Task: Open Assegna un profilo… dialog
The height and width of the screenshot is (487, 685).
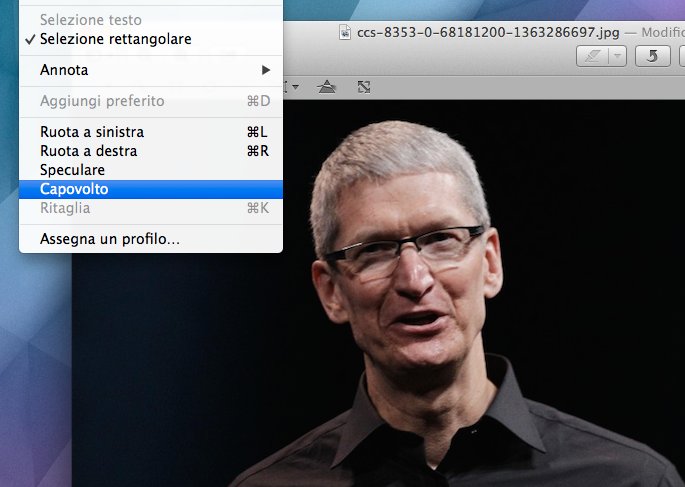Action: tap(151, 239)
